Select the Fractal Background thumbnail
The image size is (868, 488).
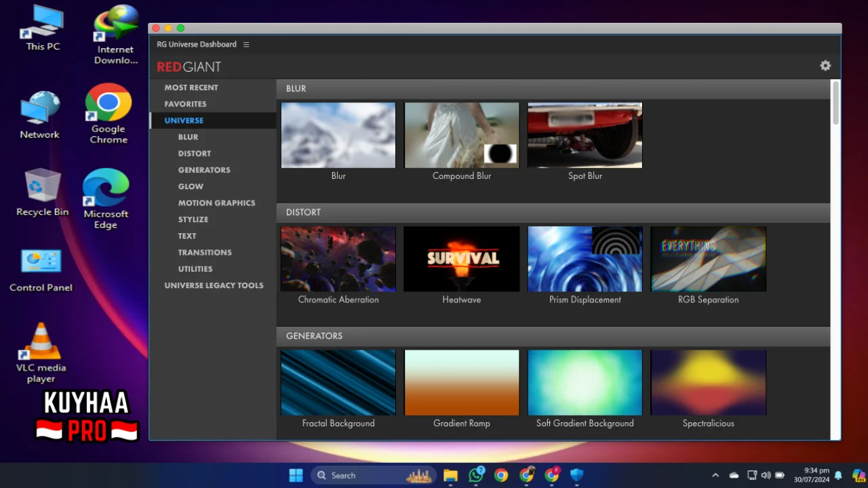coord(338,383)
